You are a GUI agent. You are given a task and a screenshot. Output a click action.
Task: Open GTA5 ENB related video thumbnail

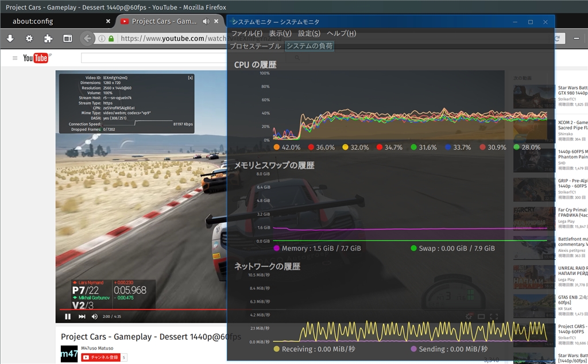pos(534,306)
